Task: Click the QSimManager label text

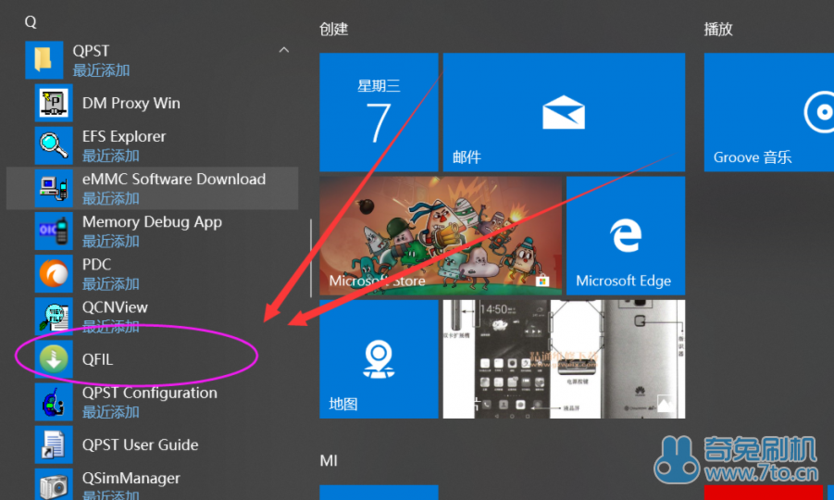Action: coord(131,478)
